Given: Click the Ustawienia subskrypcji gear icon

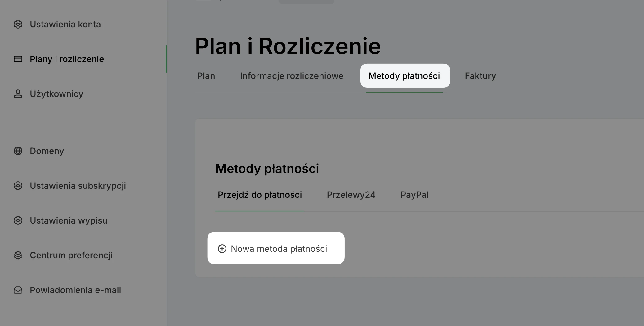Looking at the screenshot, I should click(18, 186).
